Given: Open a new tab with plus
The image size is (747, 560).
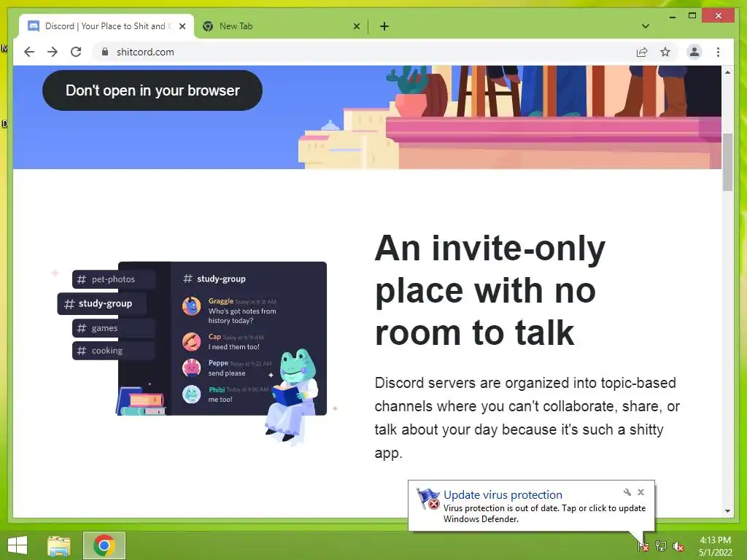Looking at the screenshot, I should pyautogui.click(x=384, y=26).
